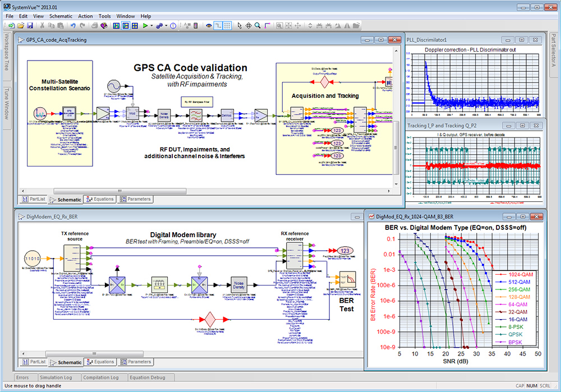561x392 pixels.
Task: Select the pan crosshair tool
Action: (x=249, y=25)
